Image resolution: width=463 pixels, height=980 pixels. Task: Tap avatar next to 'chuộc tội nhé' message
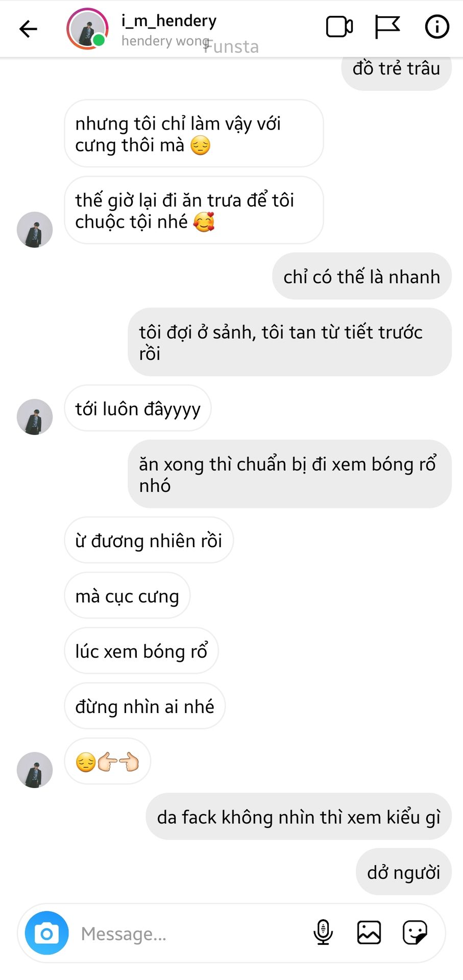[35, 230]
